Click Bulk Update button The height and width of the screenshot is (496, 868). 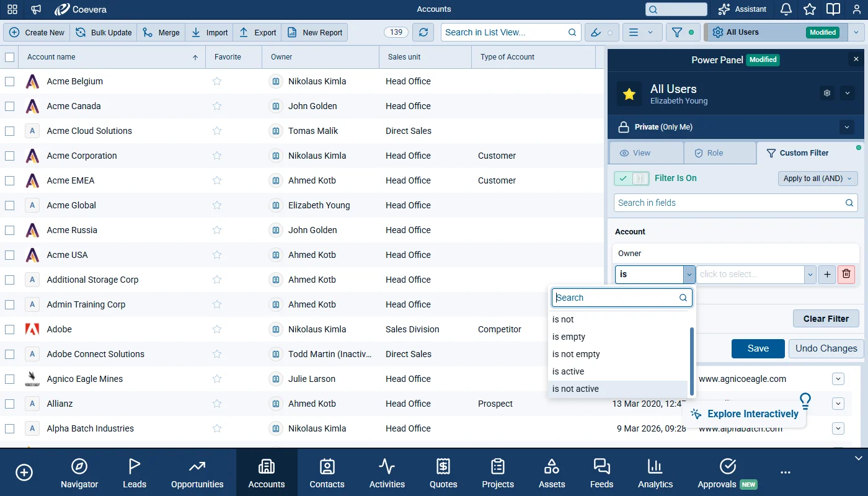104,32
